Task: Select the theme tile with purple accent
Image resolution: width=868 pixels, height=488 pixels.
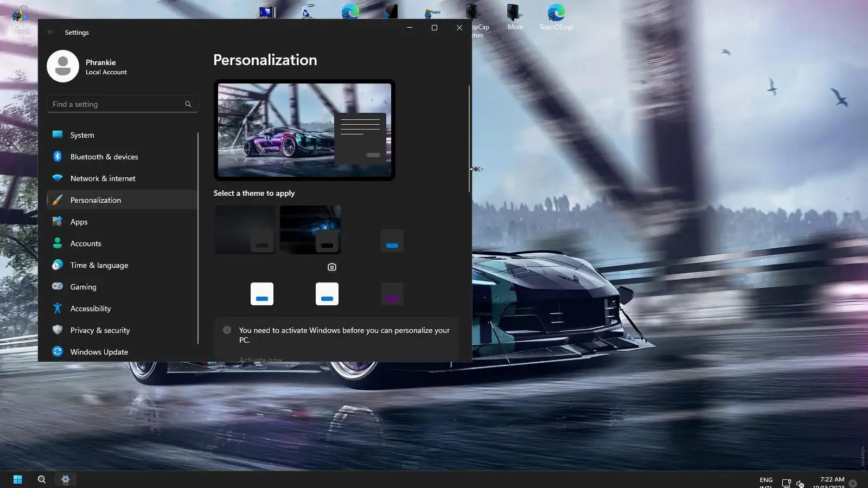Action: 392,294
